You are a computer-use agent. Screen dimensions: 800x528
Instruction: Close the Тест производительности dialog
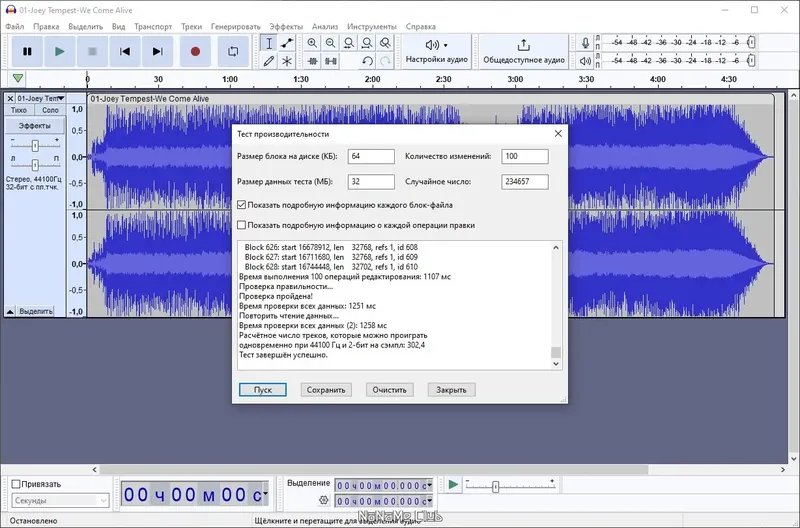[558, 134]
